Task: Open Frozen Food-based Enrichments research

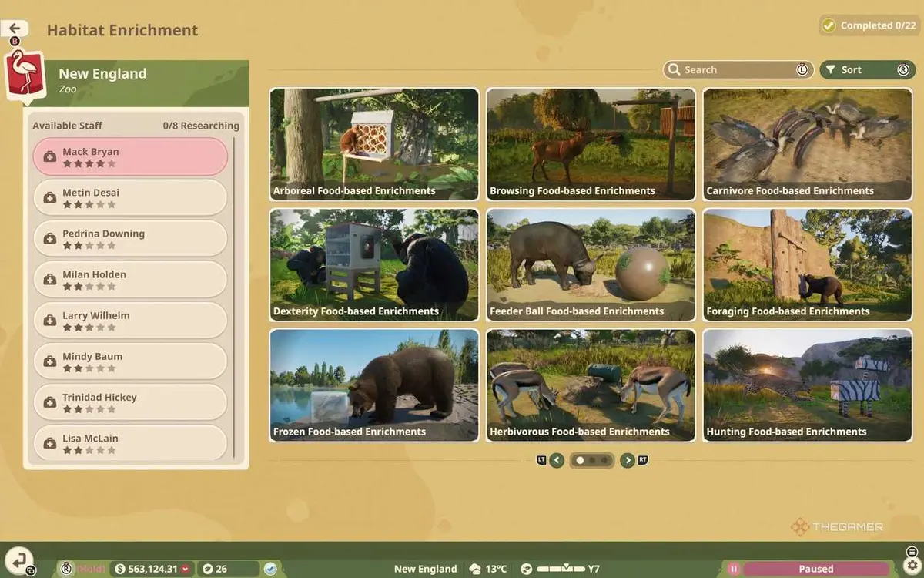Action: point(374,385)
